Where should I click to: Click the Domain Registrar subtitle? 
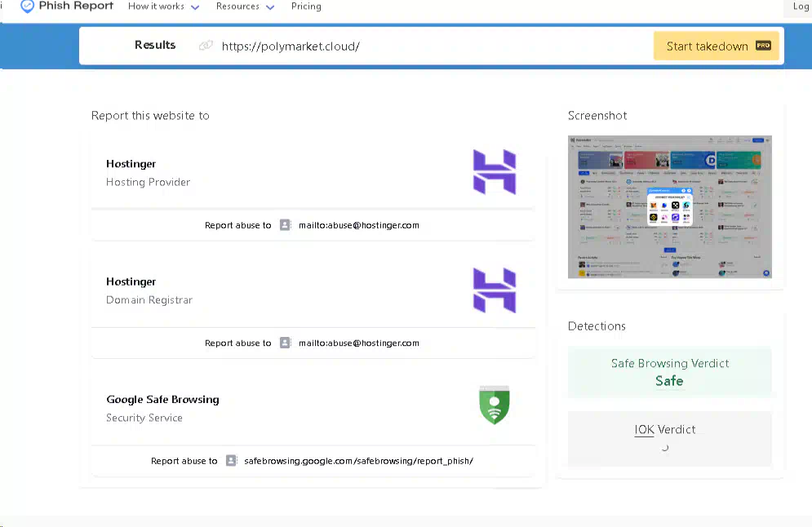tap(149, 300)
